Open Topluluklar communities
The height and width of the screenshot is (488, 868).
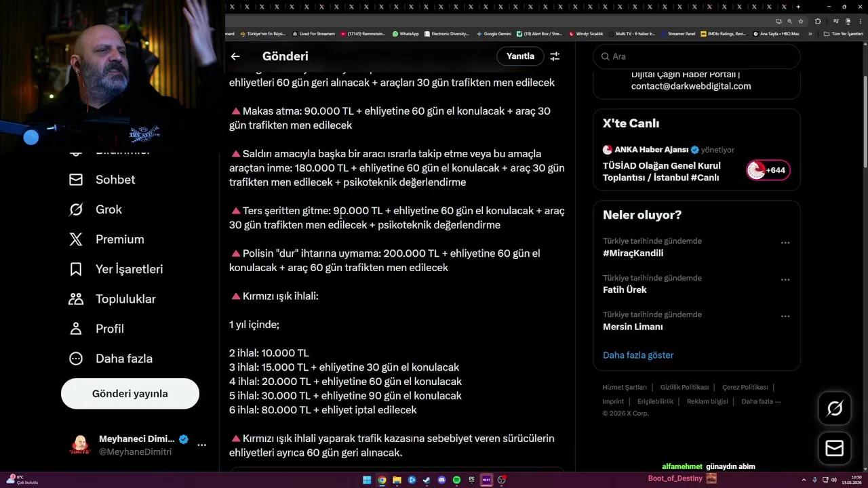coord(113,299)
